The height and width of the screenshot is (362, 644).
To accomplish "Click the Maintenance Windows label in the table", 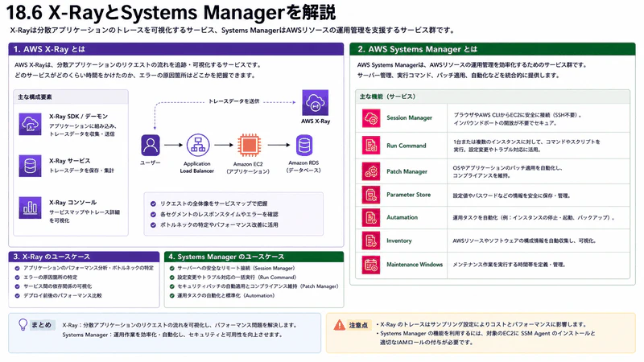I will tap(415, 265).
